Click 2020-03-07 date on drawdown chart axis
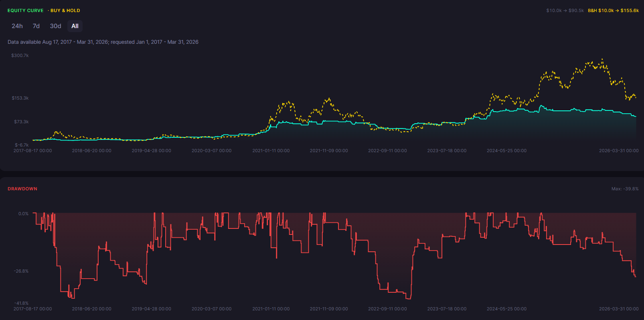Viewport: 644px width, 320px height. (x=211, y=309)
